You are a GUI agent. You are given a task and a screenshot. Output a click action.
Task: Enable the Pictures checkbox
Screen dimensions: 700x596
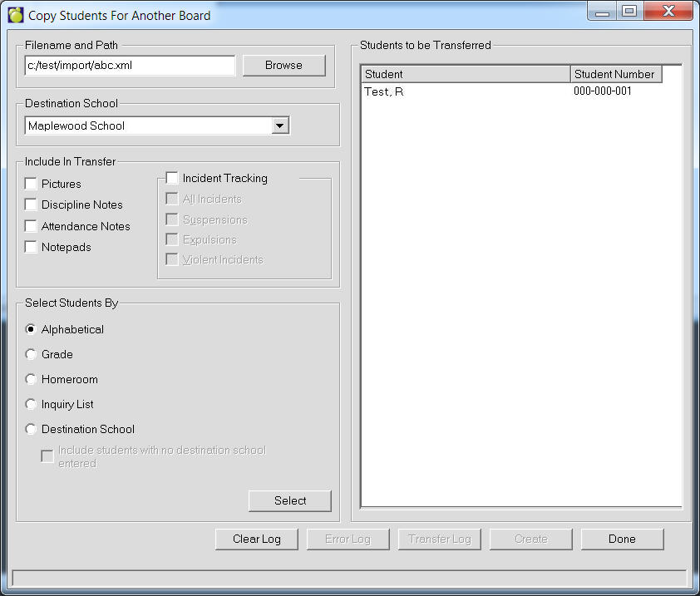click(x=32, y=184)
